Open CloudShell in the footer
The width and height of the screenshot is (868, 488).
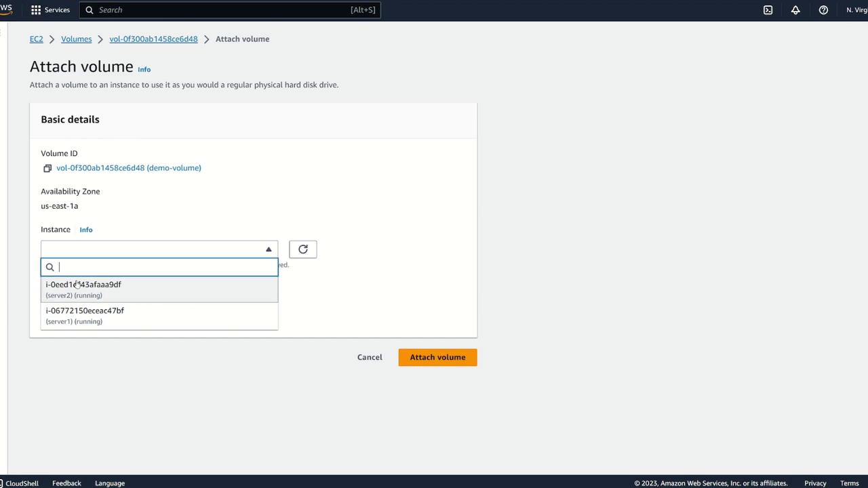tap(19, 483)
